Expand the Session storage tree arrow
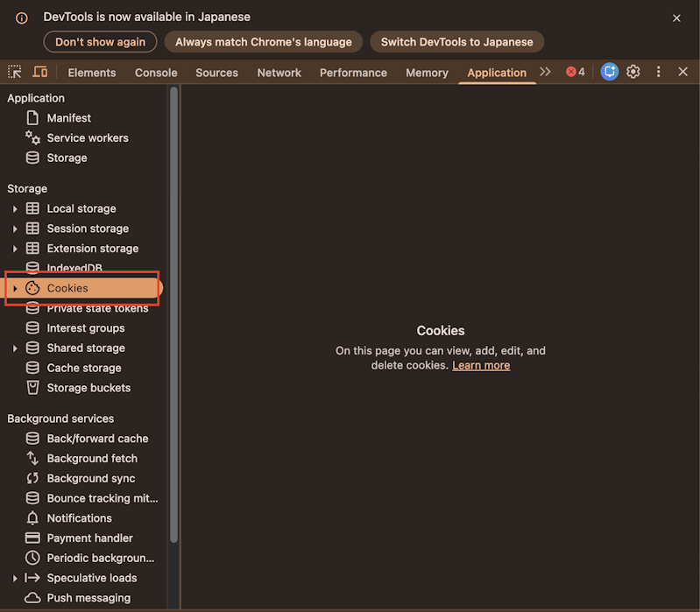 [x=15, y=229]
